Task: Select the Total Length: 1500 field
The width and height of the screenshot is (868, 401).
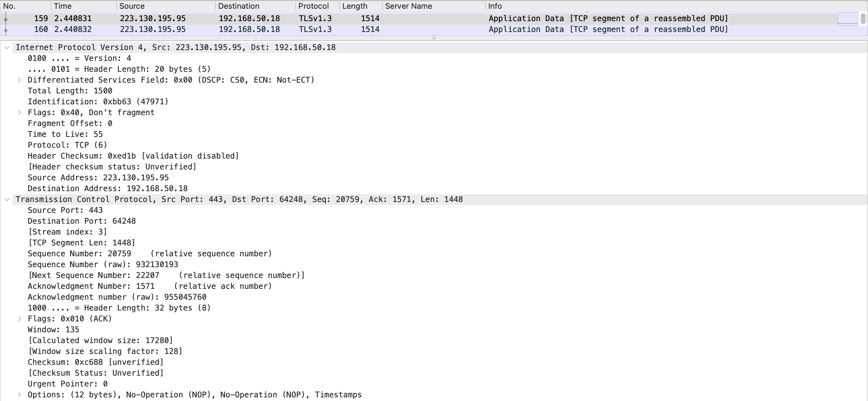Action: [x=70, y=91]
